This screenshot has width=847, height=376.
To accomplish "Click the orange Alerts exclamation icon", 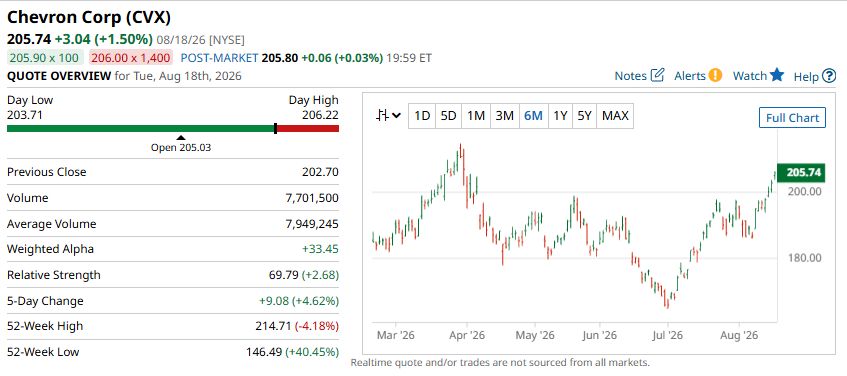I will click(715, 75).
